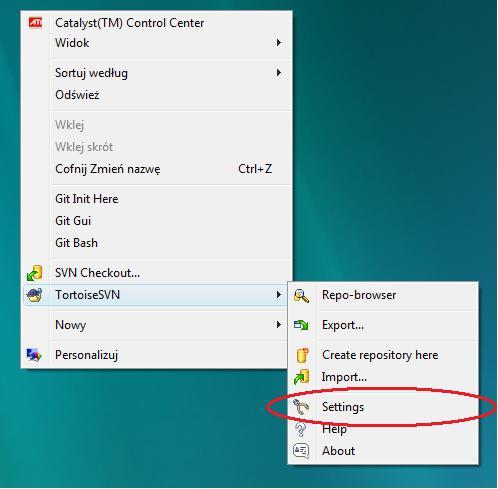
Task: Click the Export green arrow icon
Action: (301, 325)
